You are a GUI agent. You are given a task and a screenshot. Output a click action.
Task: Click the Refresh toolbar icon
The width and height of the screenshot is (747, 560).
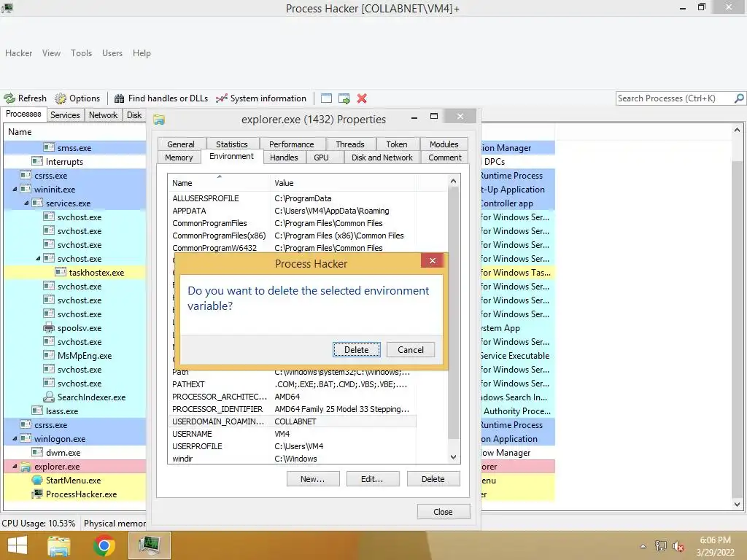coord(9,98)
